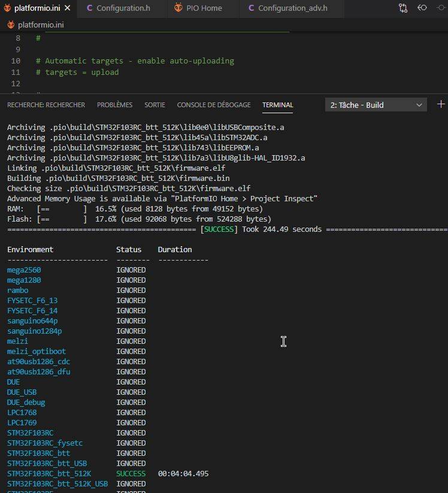Click the C file icon on Configuration_adv.h tab
Viewport: 448px width, 493px height.
click(x=251, y=8)
